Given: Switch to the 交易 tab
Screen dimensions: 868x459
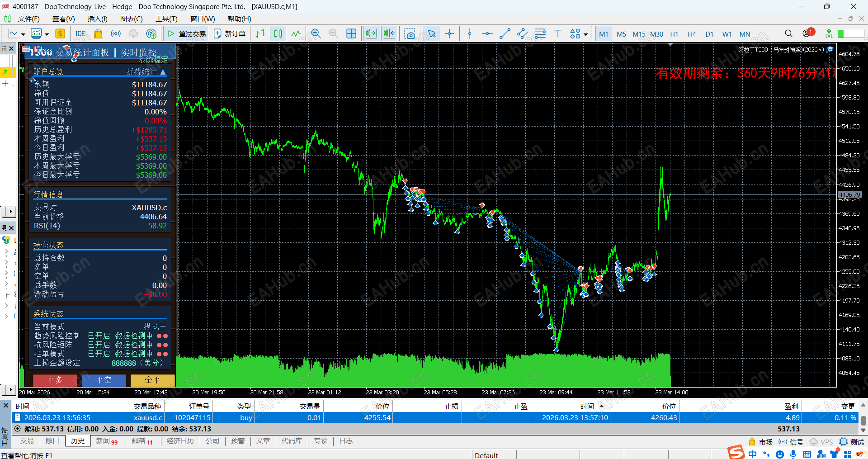Looking at the screenshot, I should [27, 441].
